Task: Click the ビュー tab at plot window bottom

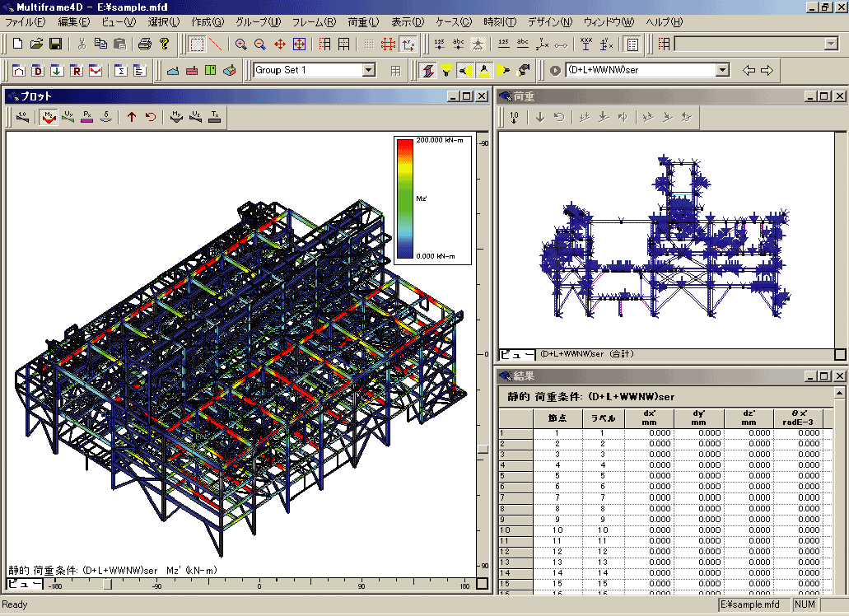Action: [x=26, y=584]
